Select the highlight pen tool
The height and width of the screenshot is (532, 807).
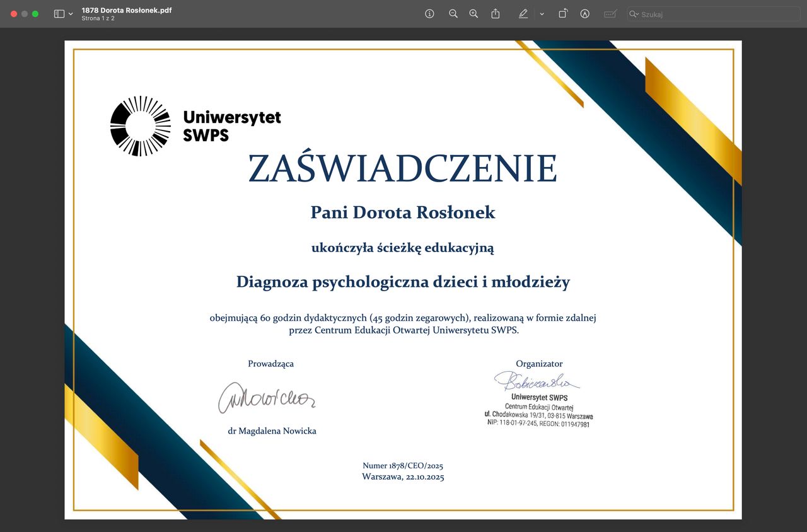pyautogui.click(x=523, y=14)
